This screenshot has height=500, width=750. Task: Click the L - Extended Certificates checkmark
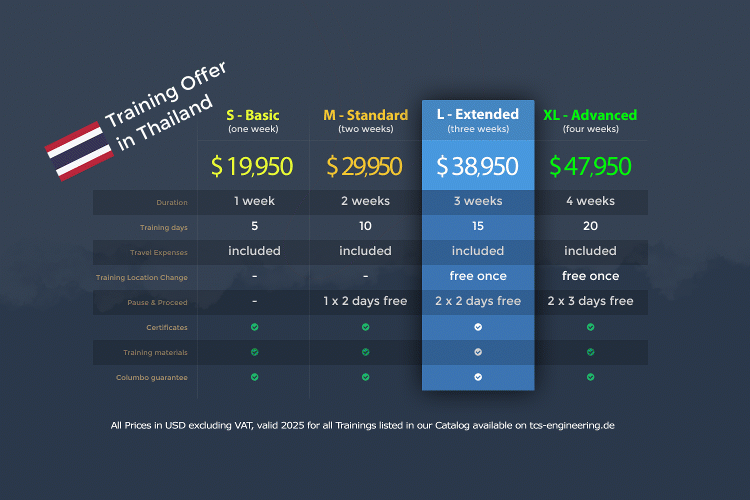coord(478,327)
